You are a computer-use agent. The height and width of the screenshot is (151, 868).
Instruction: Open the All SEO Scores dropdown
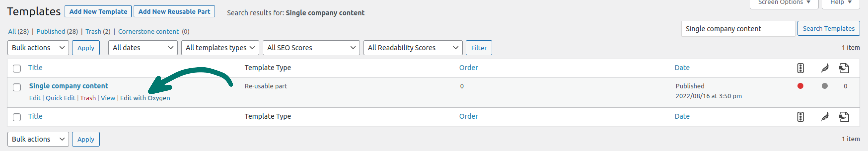[x=311, y=47]
